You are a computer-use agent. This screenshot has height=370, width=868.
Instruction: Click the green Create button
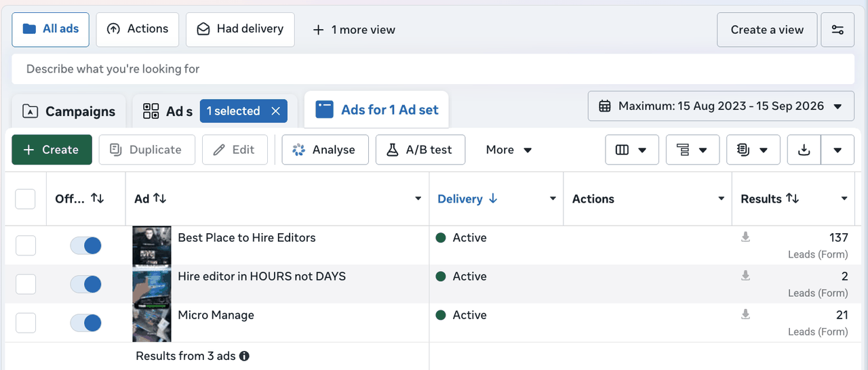tap(52, 150)
